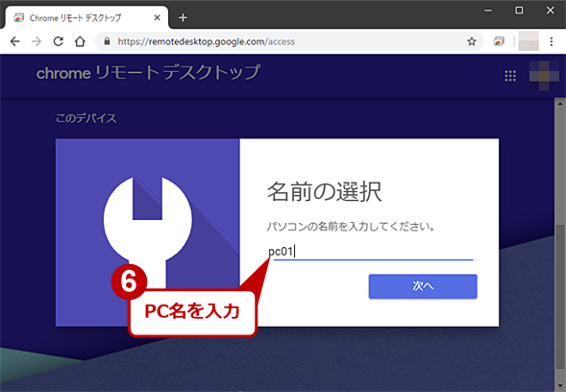566x392 pixels.
Task: Open the Chrome Remote Desktop extension icon
Action: (x=499, y=41)
